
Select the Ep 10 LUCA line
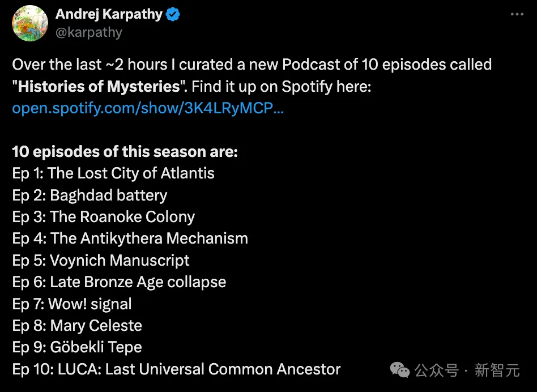[176, 369]
